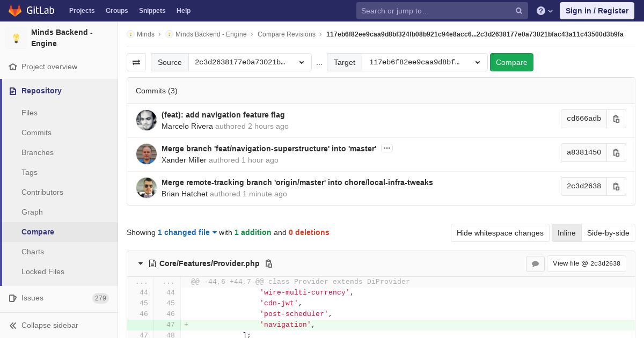Click the Issues count badge 279
This screenshot has height=338, width=644.
tap(100, 298)
